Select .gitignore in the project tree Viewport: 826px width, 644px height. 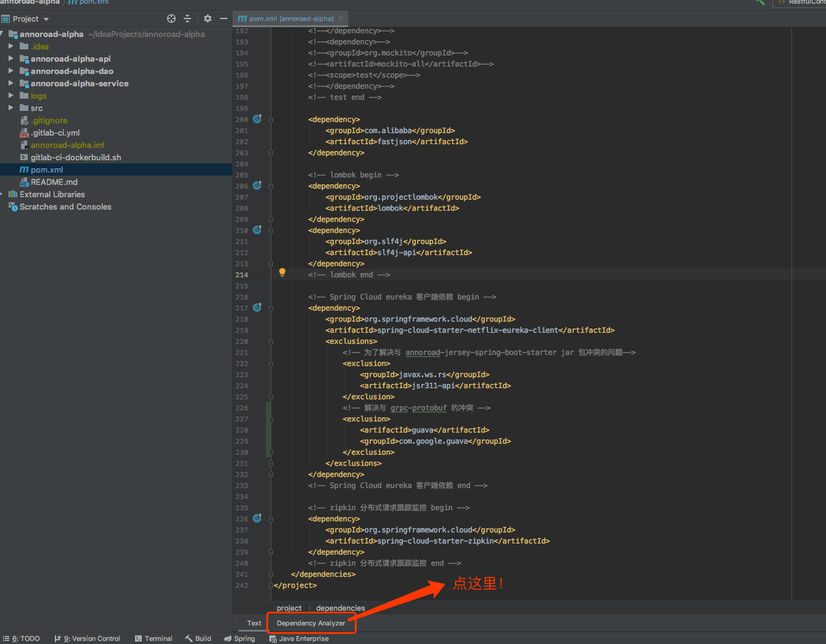[116, 120]
